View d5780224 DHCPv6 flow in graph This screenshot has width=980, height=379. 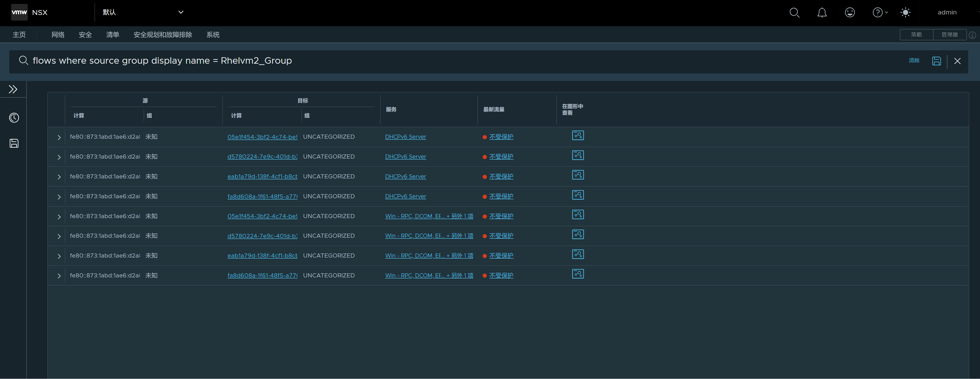tap(577, 155)
